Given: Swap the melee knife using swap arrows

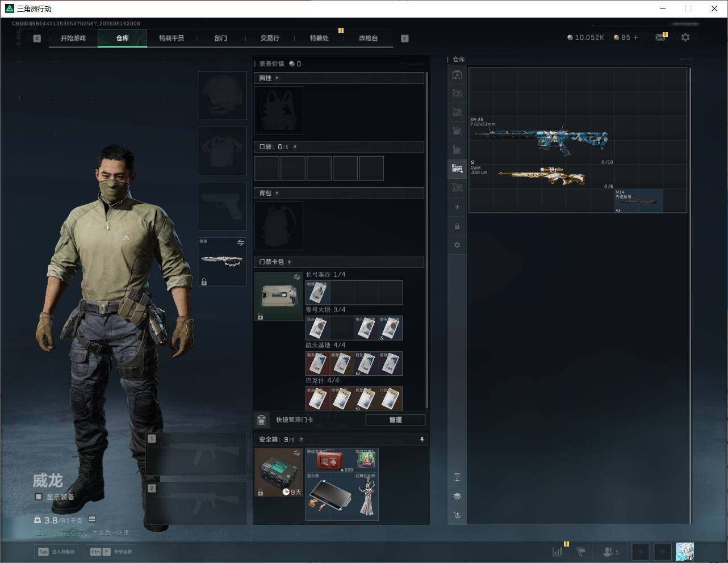Looking at the screenshot, I should point(241,243).
